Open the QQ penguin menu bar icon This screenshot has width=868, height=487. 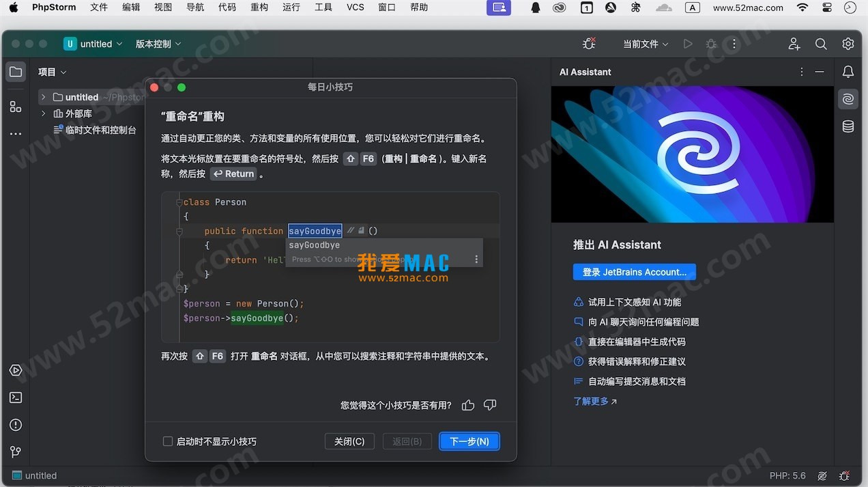pyautogui.click(x=536, y=8)
